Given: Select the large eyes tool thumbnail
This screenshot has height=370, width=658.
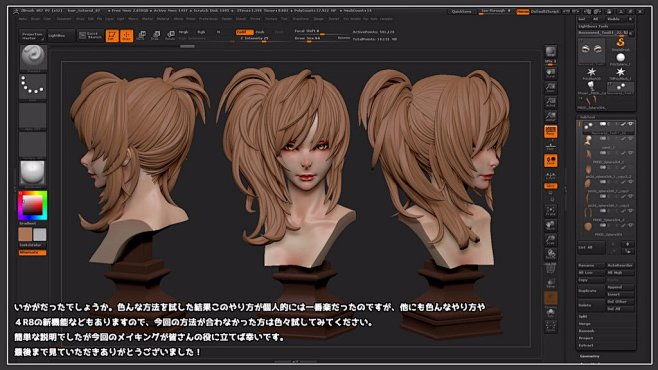Looking at the screenshot, I should click(592, 51).
